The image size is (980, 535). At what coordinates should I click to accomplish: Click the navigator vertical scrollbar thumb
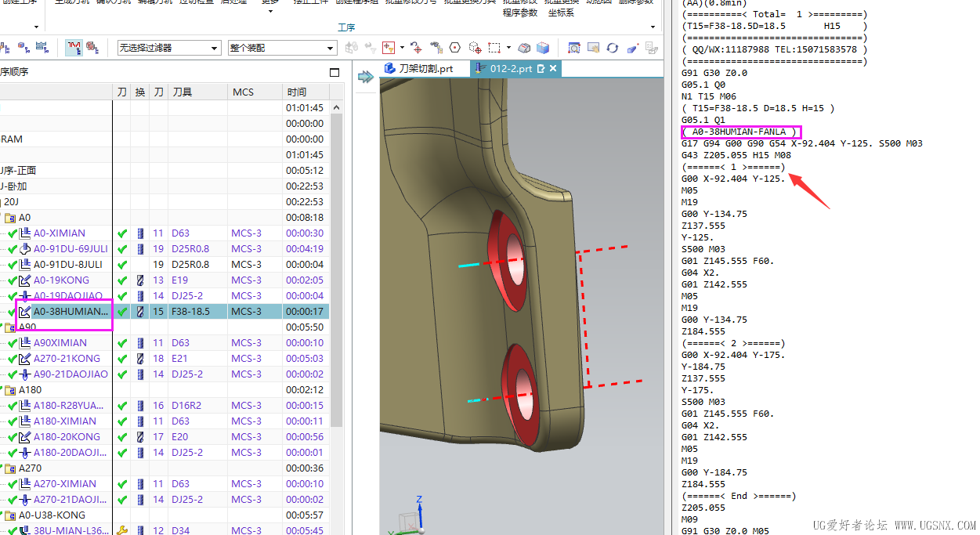click(x=336, y=270)
